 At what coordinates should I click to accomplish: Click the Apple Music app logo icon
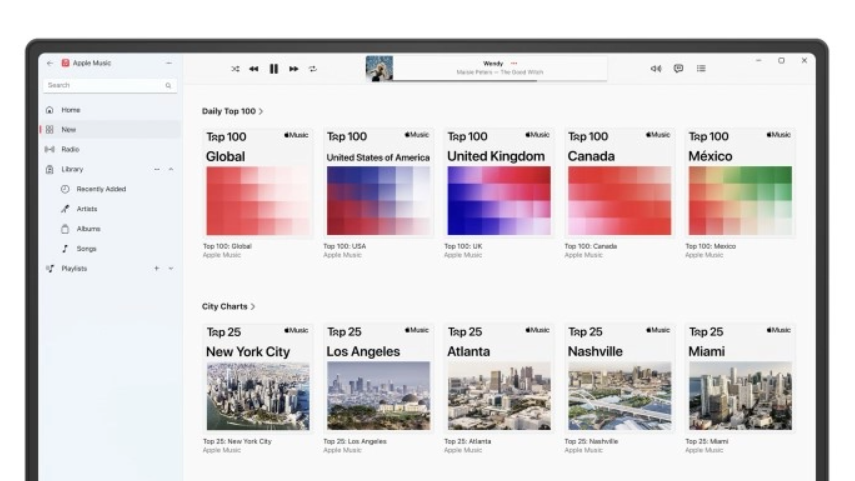tap(65, 63)
